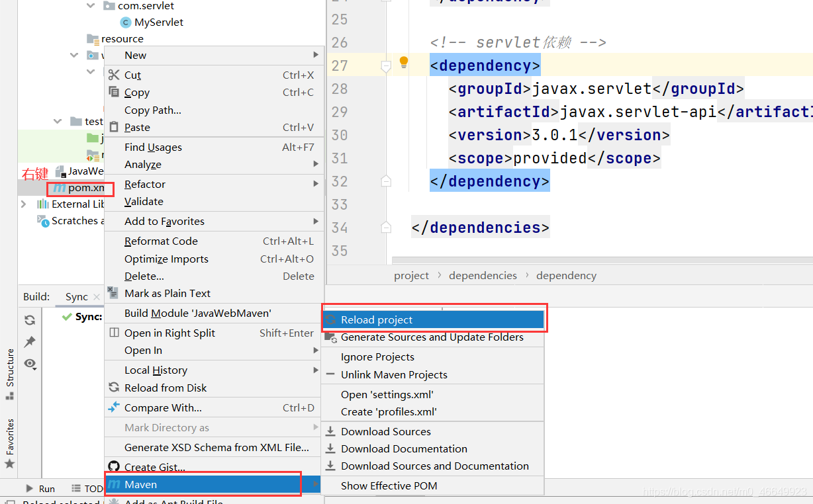Toggle the fold marker at line 34
Image resolution: width=813 pixels, height=504 pixels.
(x=386, y=228)
